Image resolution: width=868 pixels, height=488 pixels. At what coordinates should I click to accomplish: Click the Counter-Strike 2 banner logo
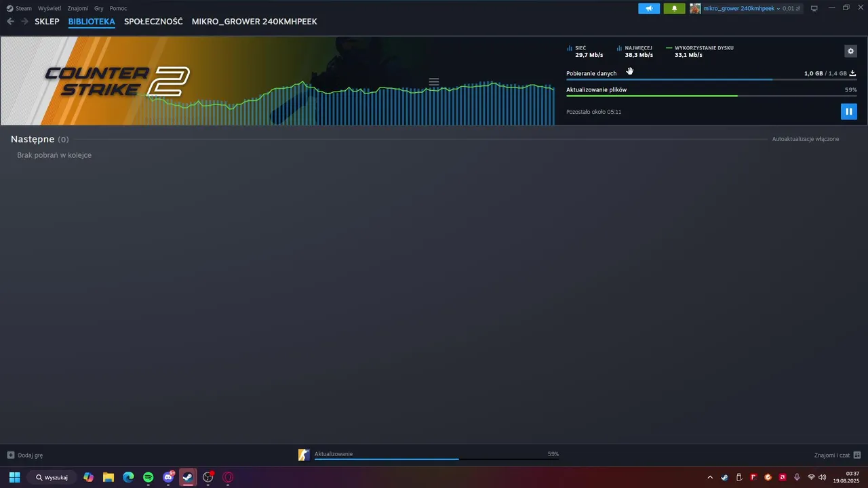[117, 81]
